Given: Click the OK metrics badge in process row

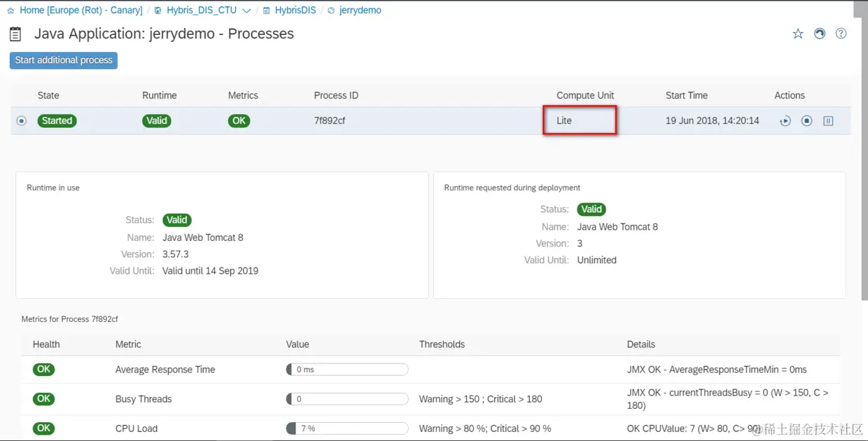Looking at the screenshot, I should tap(239, 120).
